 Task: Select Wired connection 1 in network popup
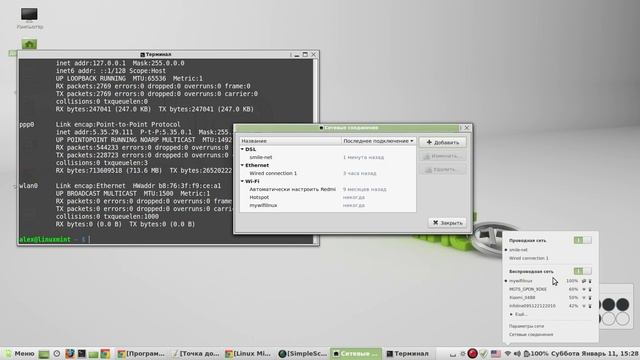coord(529,258)
